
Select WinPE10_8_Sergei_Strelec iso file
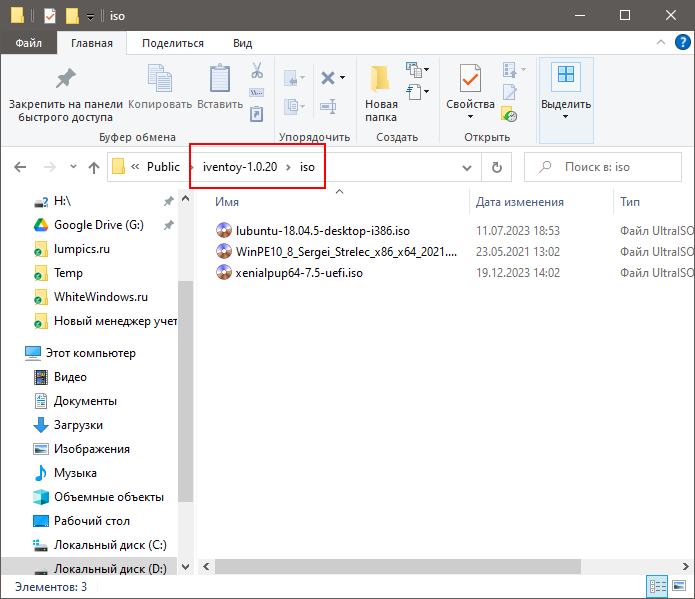[x=346, y=251]
